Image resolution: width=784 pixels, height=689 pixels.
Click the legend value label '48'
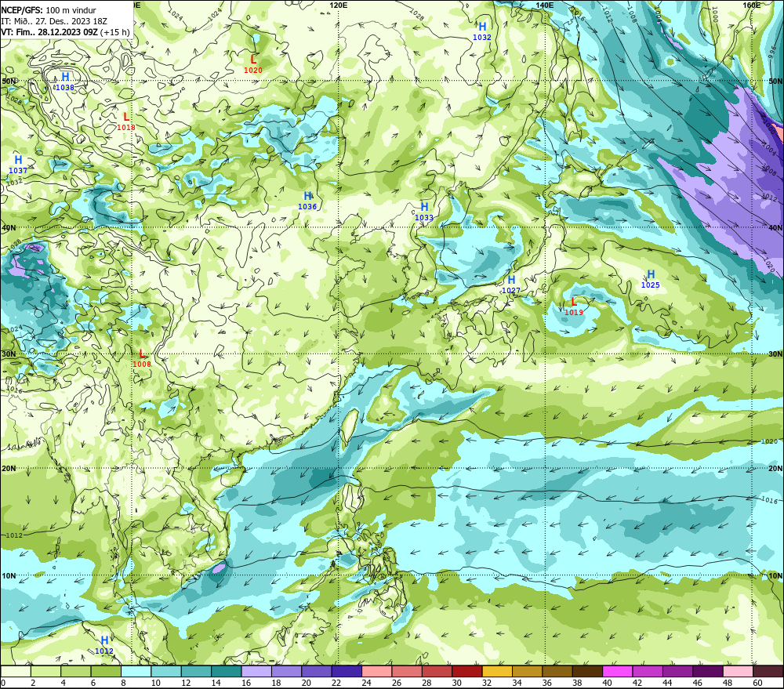coord(728,683)
